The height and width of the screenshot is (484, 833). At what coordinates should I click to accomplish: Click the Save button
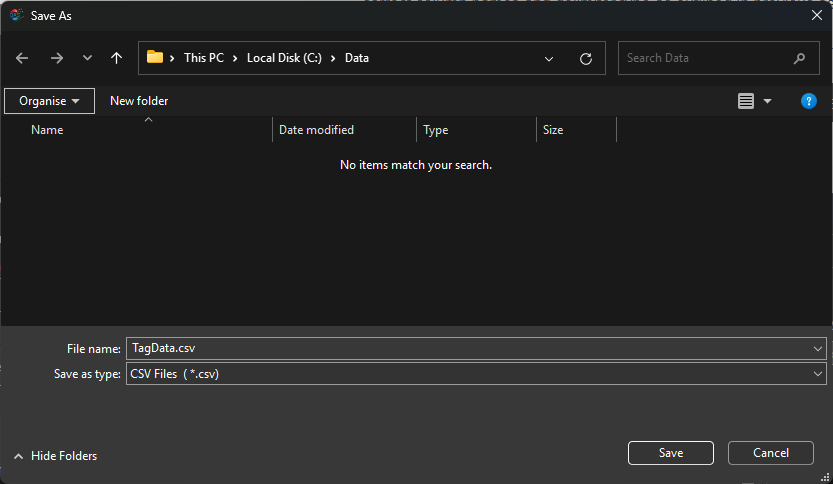(670, 453)
